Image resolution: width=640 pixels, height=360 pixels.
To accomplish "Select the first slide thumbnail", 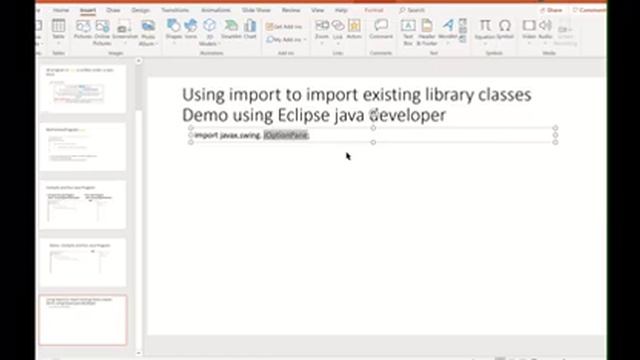I will pyautogui.click(x=83, y=89).
